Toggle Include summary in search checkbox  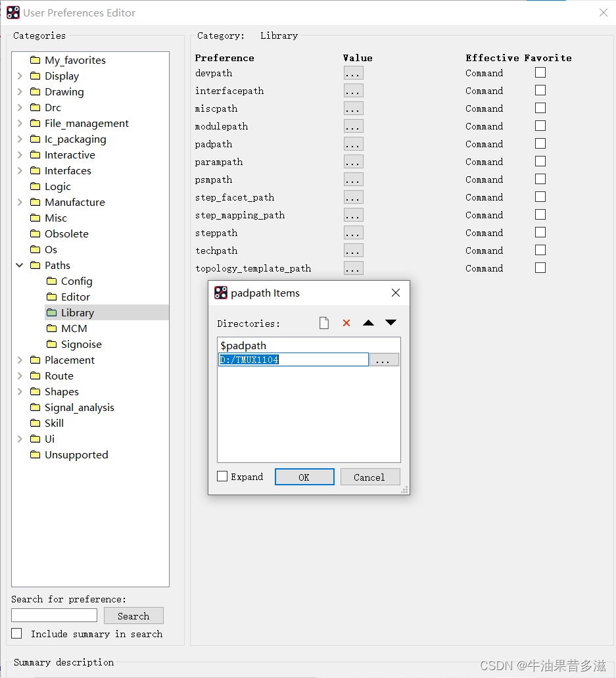pyautogui.click(x=17, y=634)
